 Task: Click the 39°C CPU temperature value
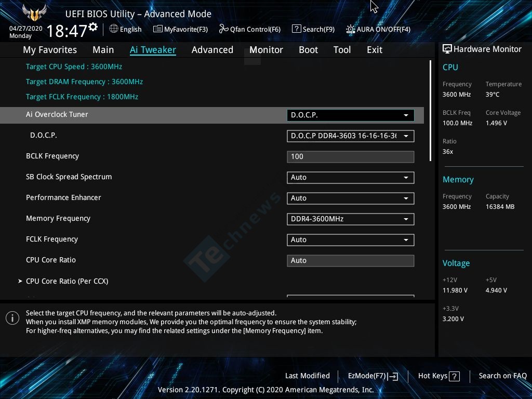pos(493,95)
